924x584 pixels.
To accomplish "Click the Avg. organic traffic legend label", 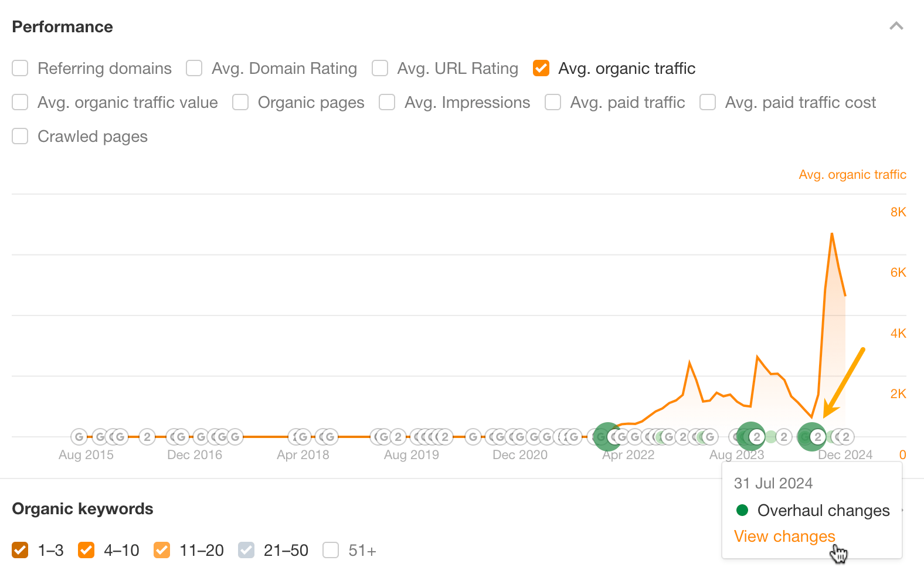I will click(852, 174).
